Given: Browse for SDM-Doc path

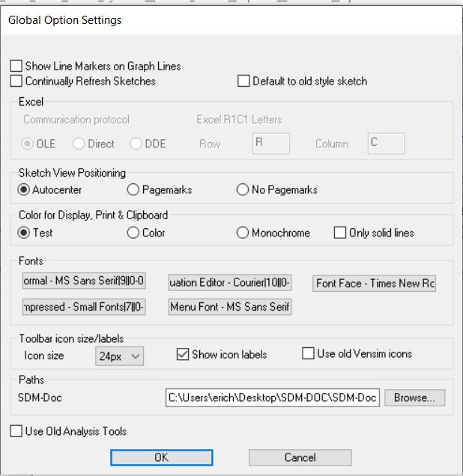Looking at the screenshot, I should 415,397.
